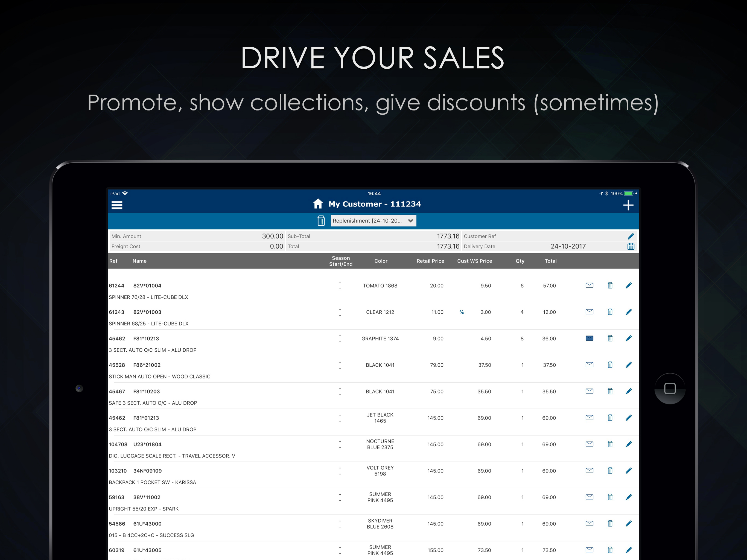Delete JET BLACK 1465 line item
The width and height of the screenshot is (747, 560).
[610, 418]
